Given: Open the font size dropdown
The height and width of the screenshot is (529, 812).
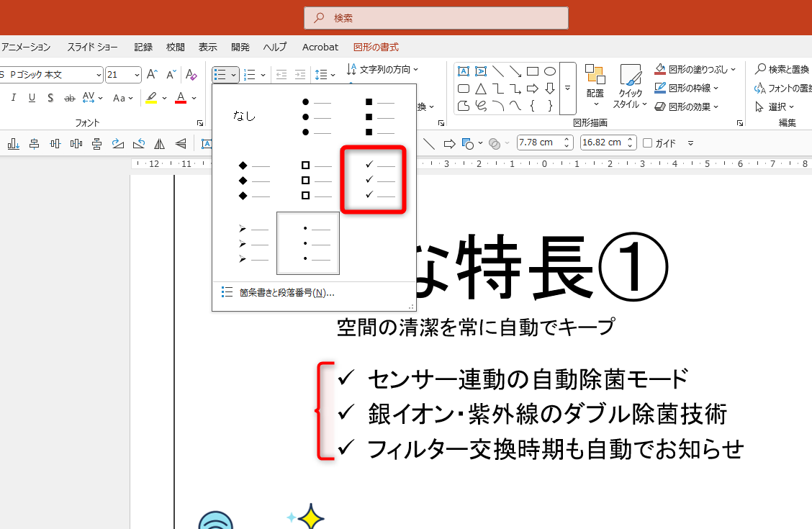Looking at the screenshot, I should coord(137,74).
